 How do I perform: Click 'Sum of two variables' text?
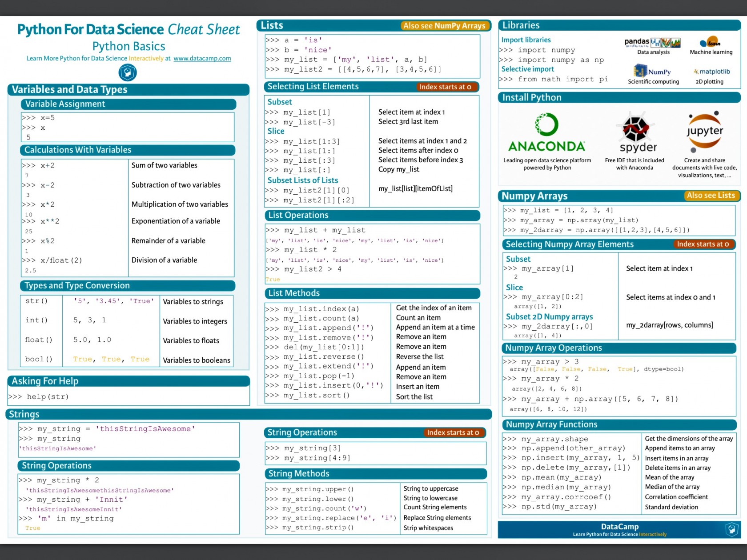164,165
